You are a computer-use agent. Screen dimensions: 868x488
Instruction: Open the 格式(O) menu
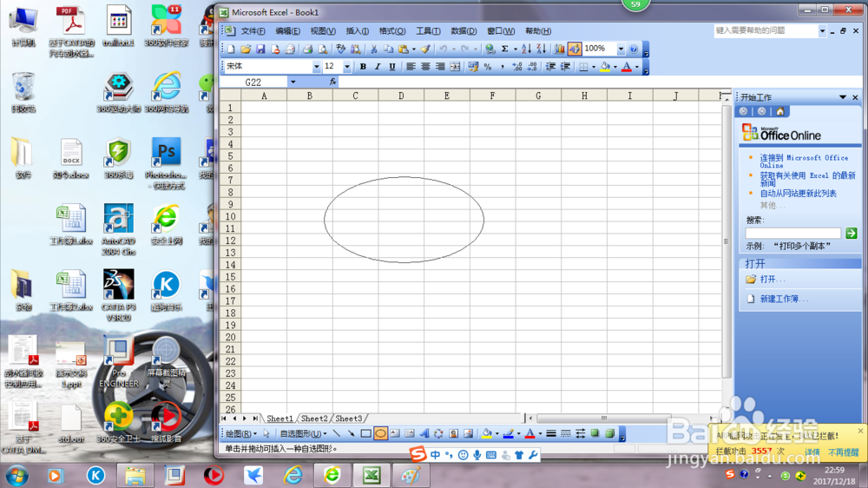[392, 31]
